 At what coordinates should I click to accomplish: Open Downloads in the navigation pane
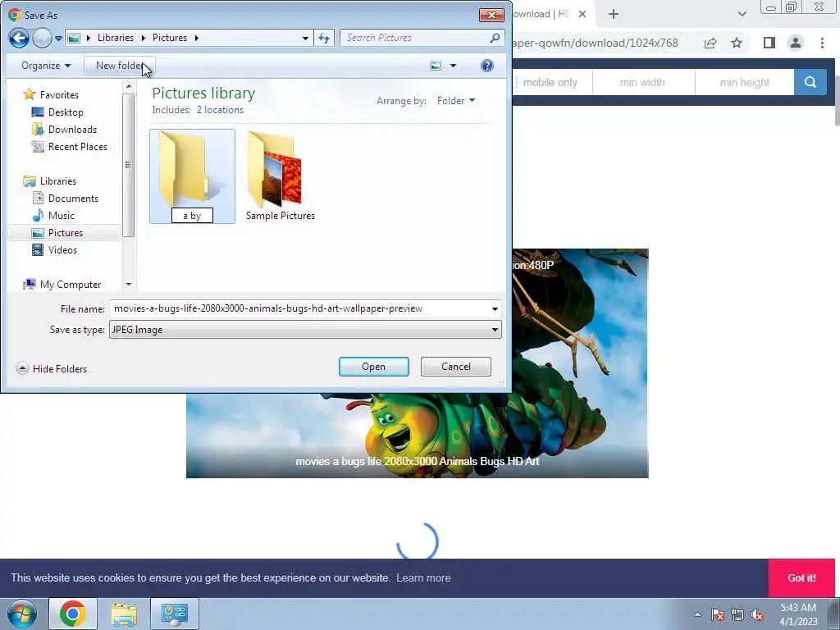[72, 129]
